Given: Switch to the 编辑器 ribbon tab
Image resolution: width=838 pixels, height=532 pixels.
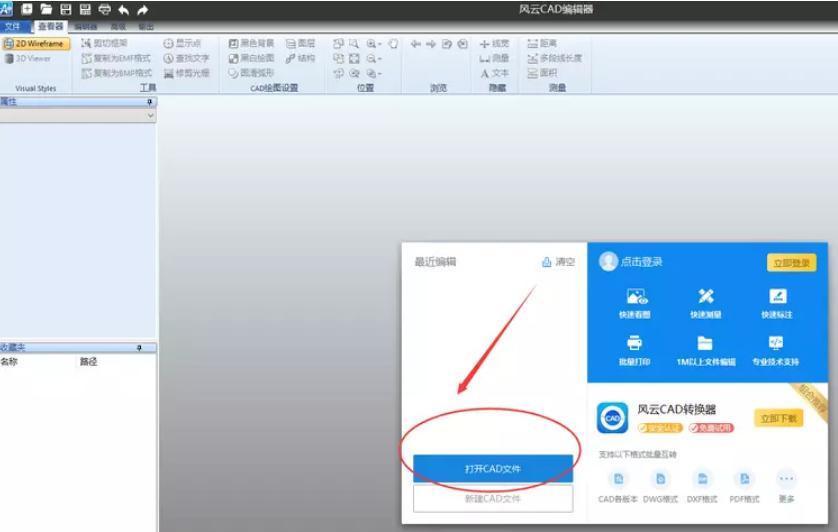Looking at the screenshot, I should coord(86,27).
